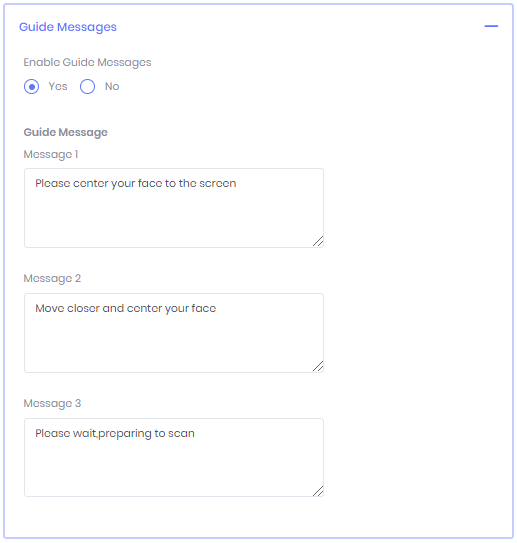Focus the Message 3 text area
Image resolution: width=517 pixels, height=543 pixels.
point(174,457)
